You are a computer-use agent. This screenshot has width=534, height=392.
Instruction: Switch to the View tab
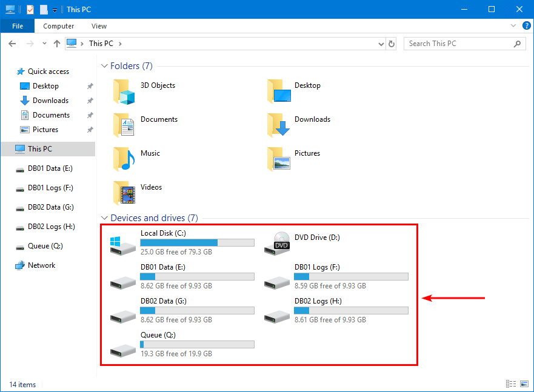(x=99, y=26)
